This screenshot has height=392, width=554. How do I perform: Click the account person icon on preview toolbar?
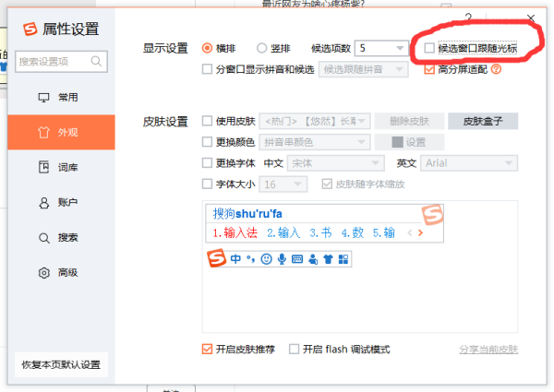(313, 259)
